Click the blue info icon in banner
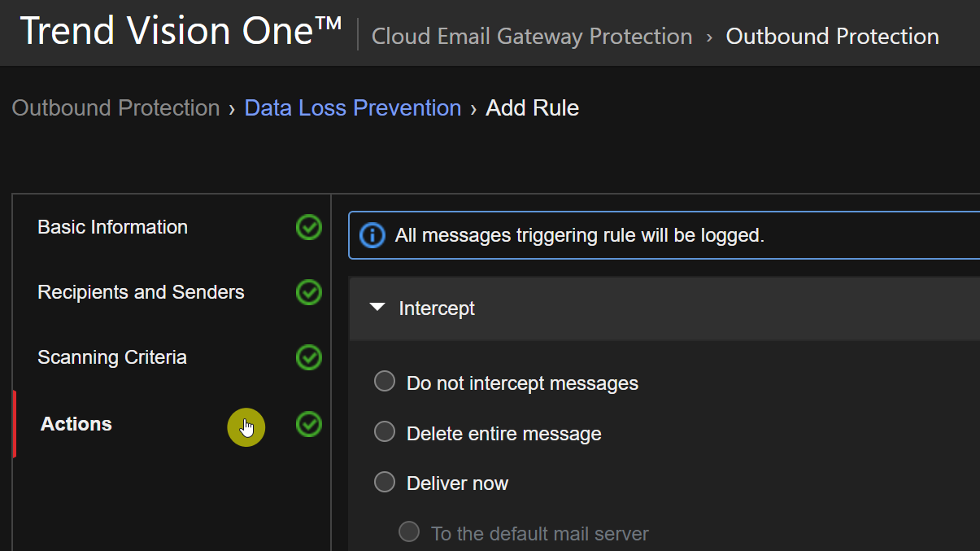Viewport: 980px width, 551px height. [x=372, y=236]
